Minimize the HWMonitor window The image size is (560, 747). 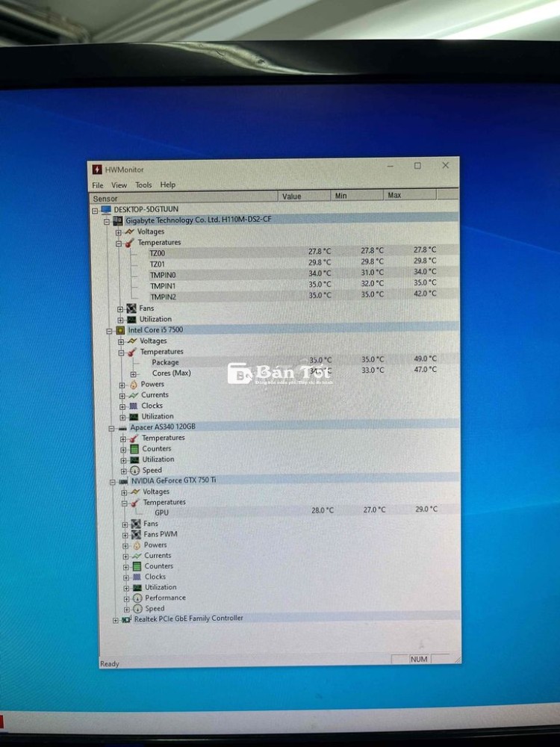391,167
